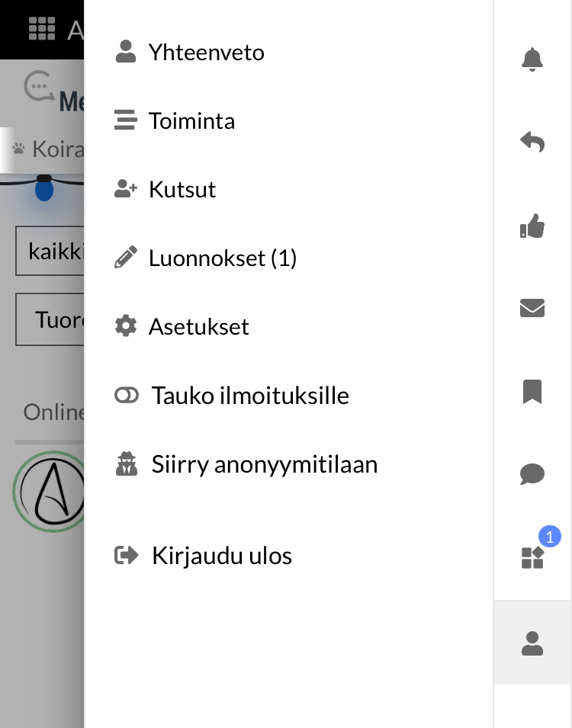Expand the Tuor dropdown box
The image size is (572, 728).
(x=50, y=319)
